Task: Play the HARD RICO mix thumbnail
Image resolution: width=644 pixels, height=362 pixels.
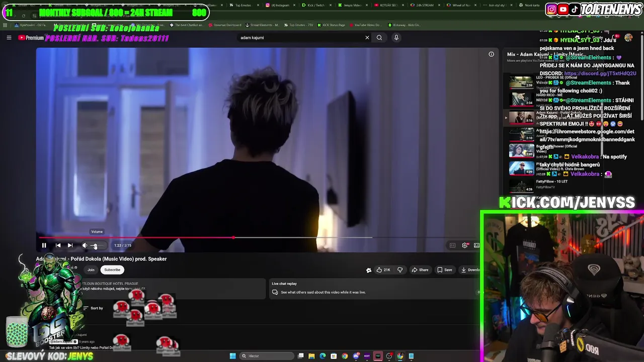Action: coord(521,100)
